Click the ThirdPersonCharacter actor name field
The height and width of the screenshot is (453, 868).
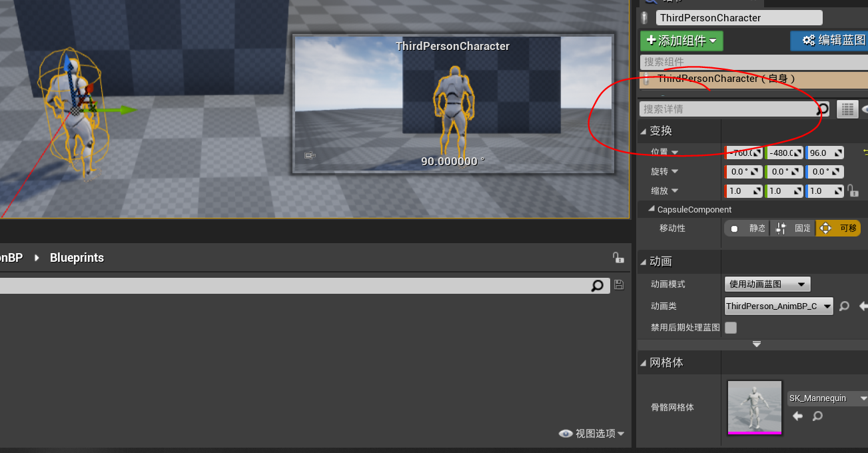point(739,18)
